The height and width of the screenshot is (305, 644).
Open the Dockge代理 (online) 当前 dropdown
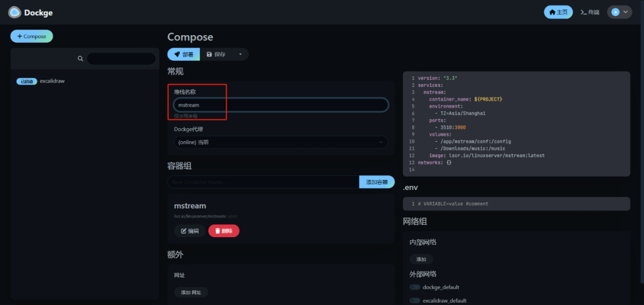[281, 142]
